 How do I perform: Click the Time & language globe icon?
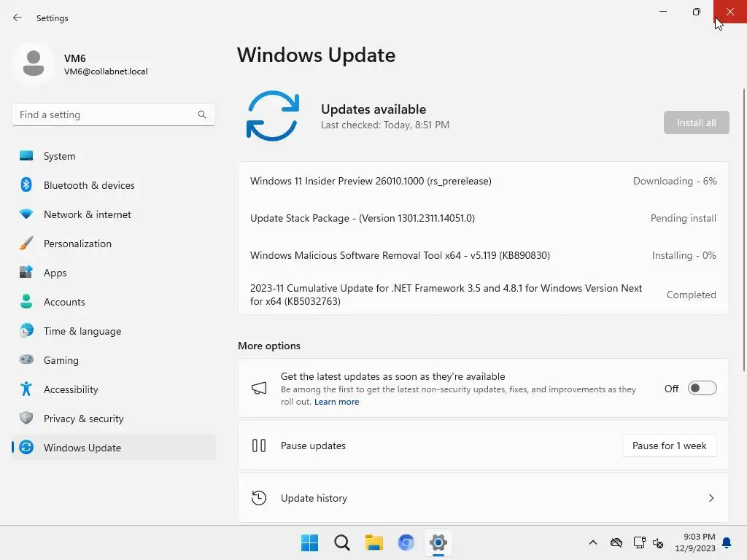coord(26,330)
